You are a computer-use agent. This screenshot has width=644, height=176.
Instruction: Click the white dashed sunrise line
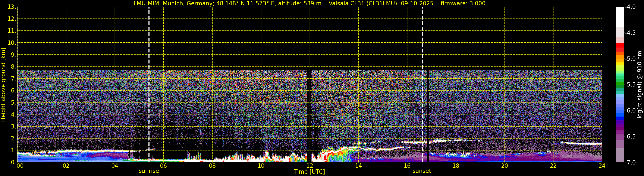click(x=149, y=75)
